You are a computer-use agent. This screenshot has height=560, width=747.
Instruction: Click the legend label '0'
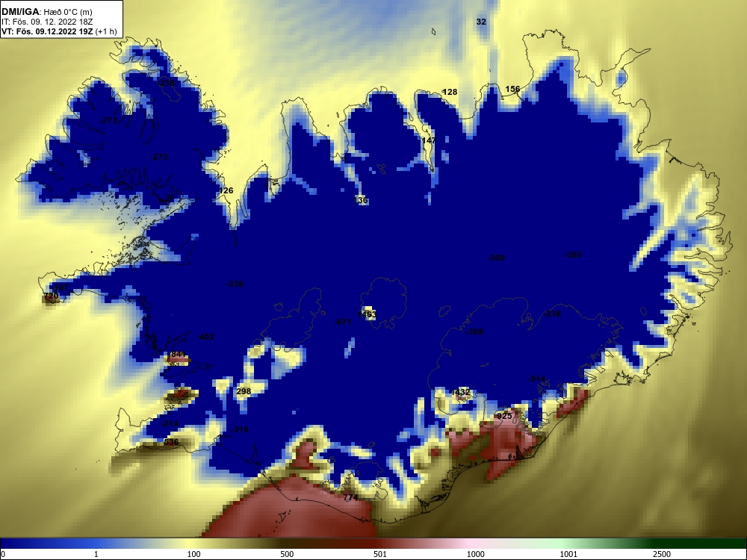tap(3, 554)
